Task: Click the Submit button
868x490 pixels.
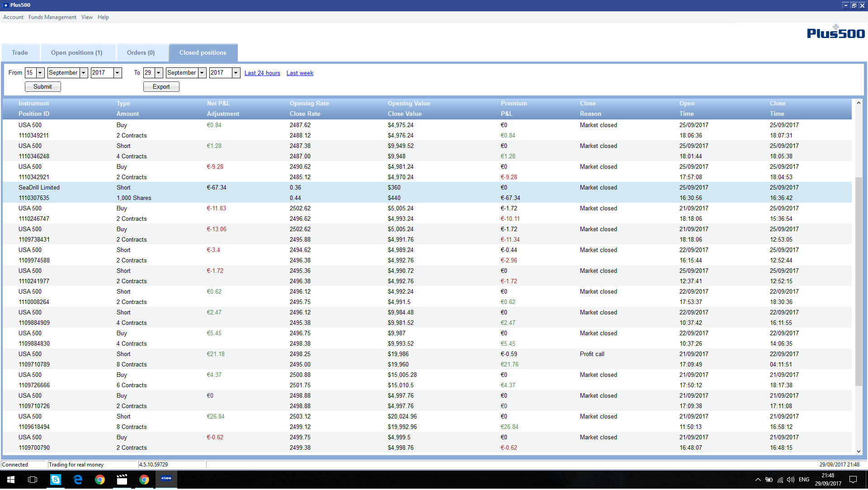Action: (x=42, y=87)
